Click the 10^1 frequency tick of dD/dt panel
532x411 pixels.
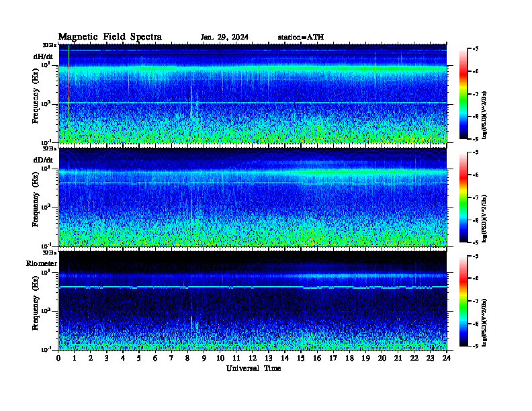[46, 169]
